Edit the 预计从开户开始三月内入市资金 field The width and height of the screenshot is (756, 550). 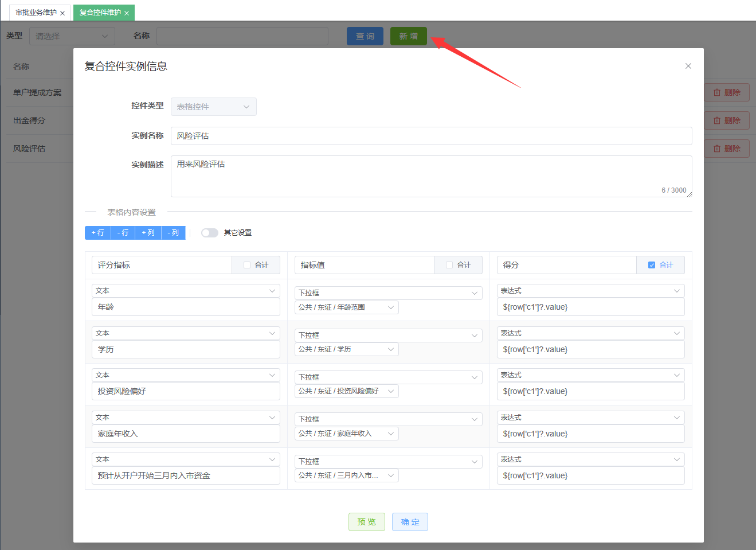tap(186, 475)
